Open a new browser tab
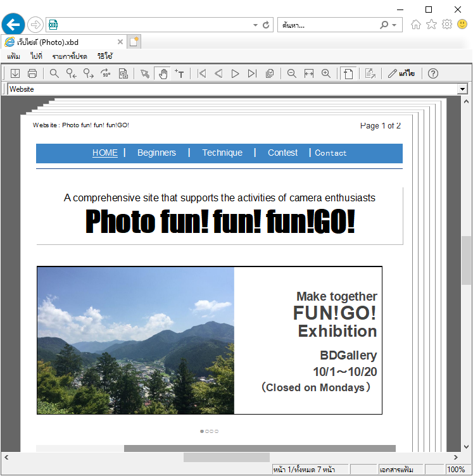The image size is (473, 476). [x=134, y=42]
